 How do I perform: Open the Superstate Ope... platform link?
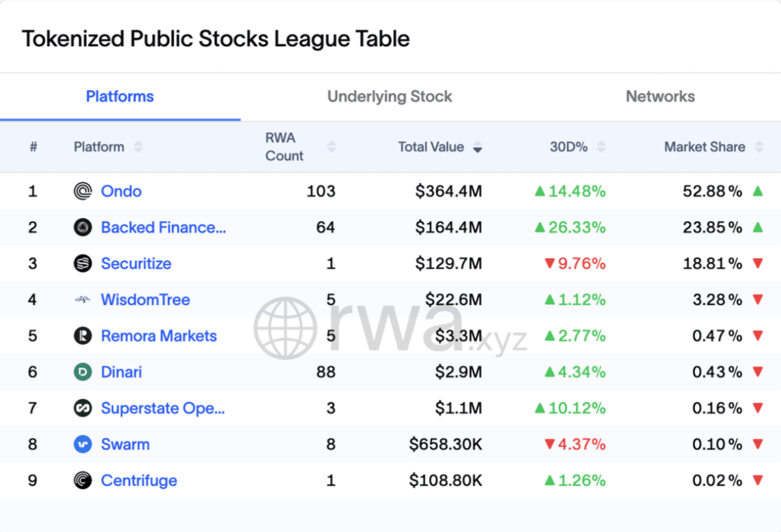click(163, 408)
